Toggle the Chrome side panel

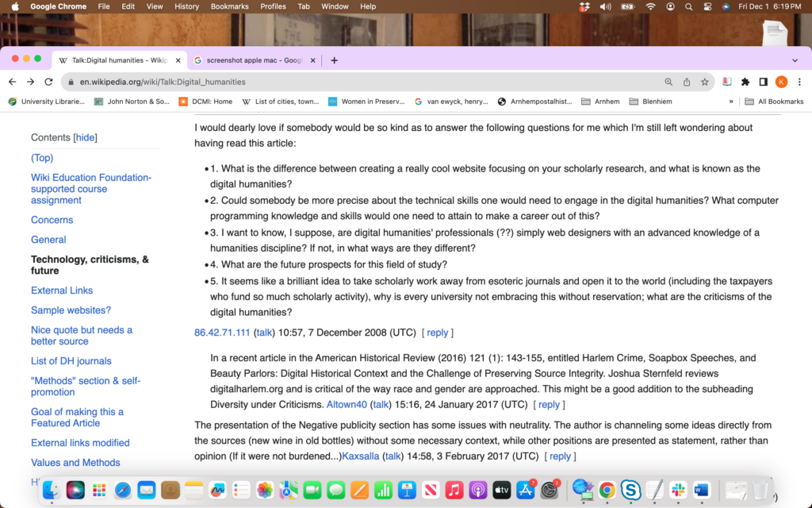764,82
